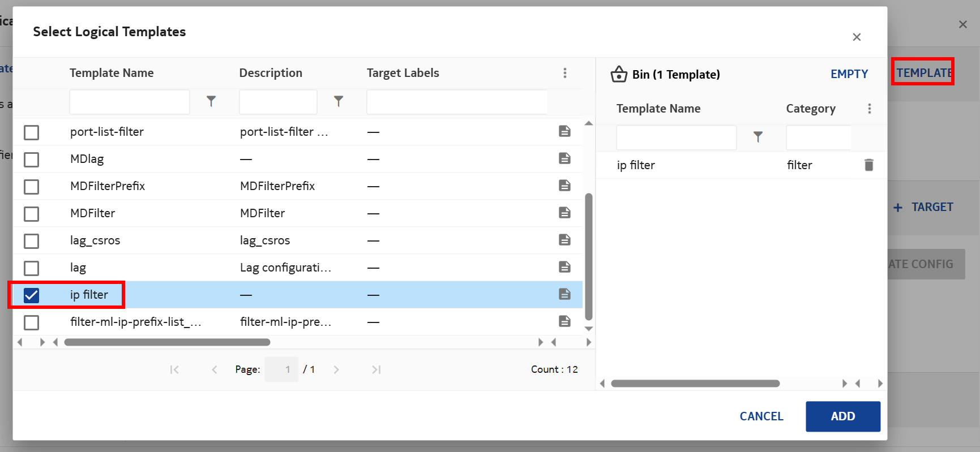
Task: Open bin table column options menu
Action: pyautogui.click(x=870, y=109)
